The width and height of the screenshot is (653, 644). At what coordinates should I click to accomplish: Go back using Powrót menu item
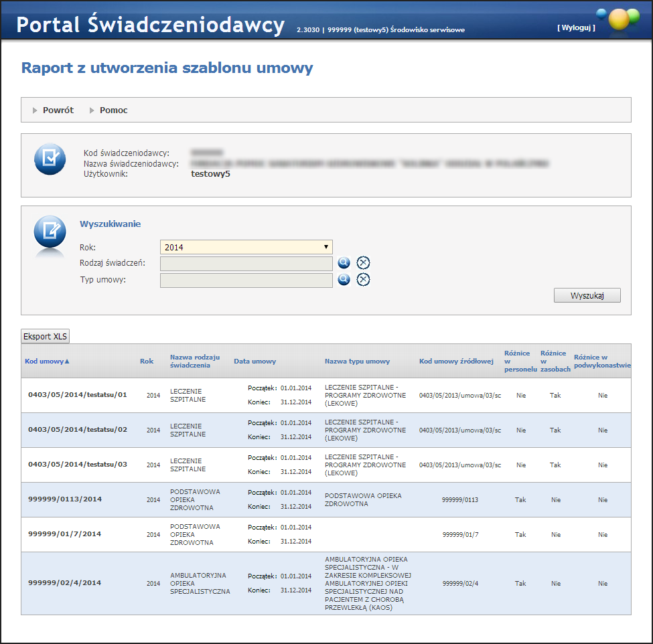[x=58, y=110]
